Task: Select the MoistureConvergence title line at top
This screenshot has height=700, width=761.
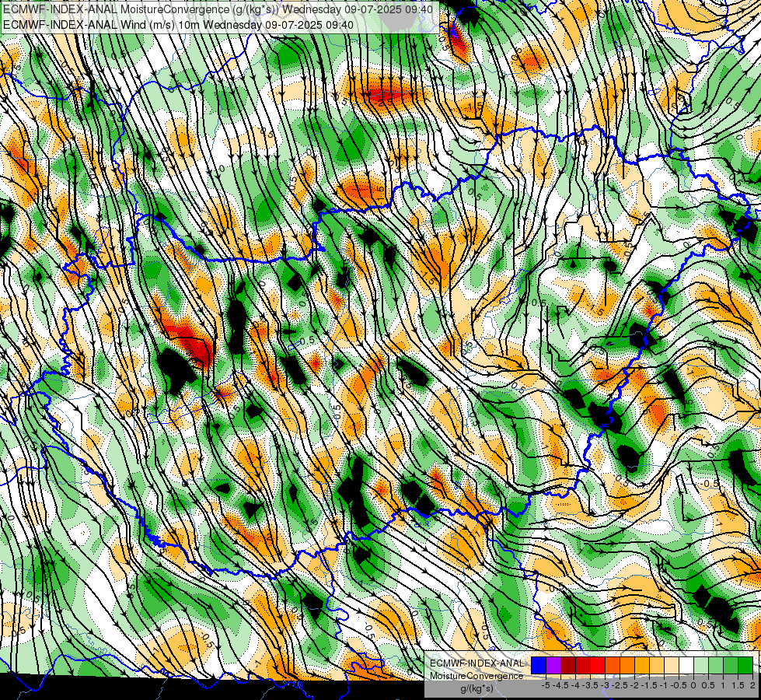Action: coord(219,9)
